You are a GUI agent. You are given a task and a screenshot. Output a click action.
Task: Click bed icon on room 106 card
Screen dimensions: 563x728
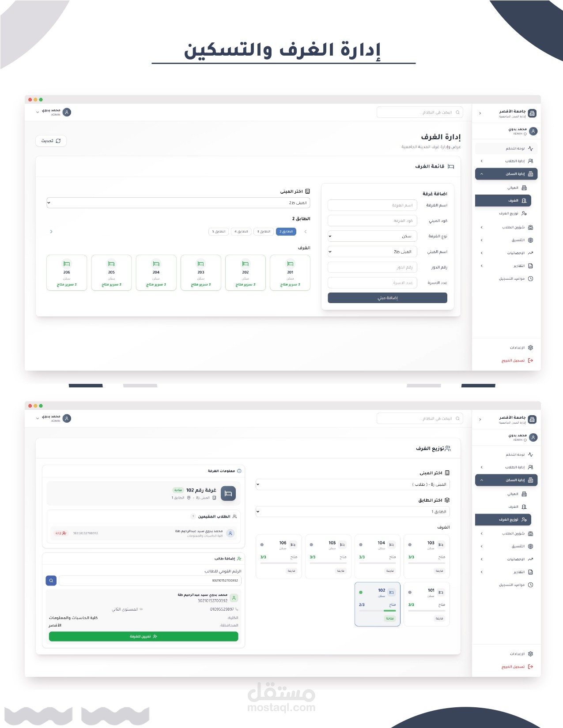click(x=293, y=545)
